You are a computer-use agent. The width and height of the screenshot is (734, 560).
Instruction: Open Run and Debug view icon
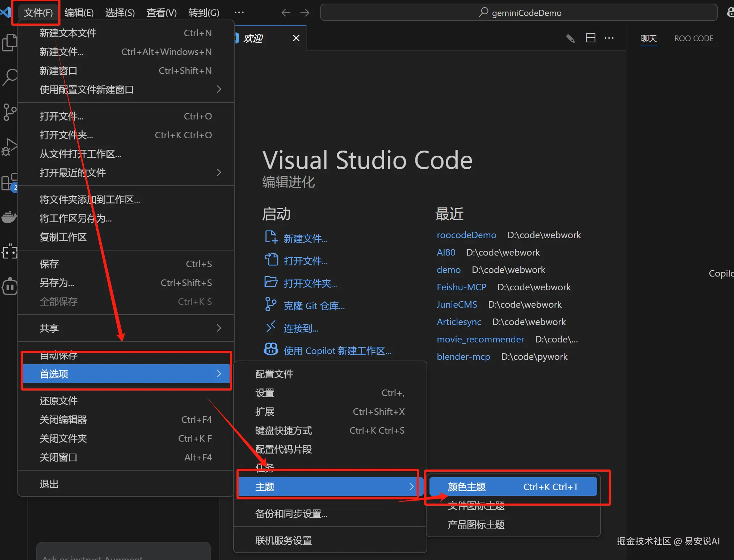[x=9, y=147]
